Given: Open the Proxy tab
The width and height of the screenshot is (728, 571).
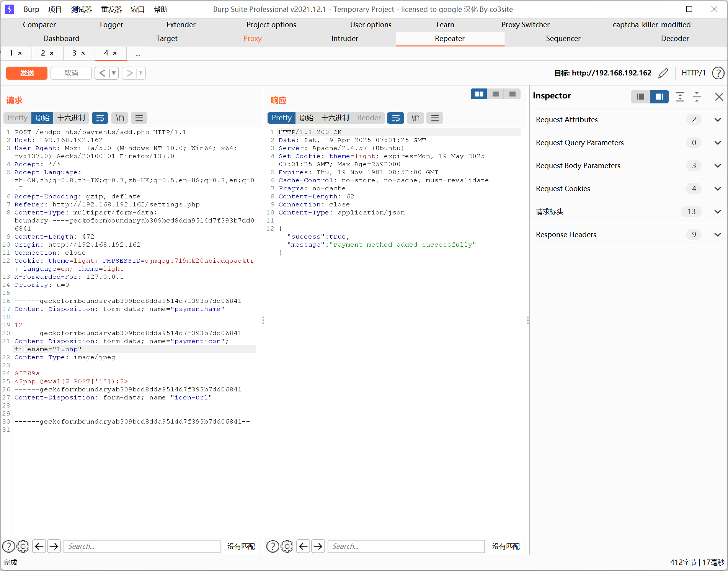Looking at the screenshot, I should 252,38.
